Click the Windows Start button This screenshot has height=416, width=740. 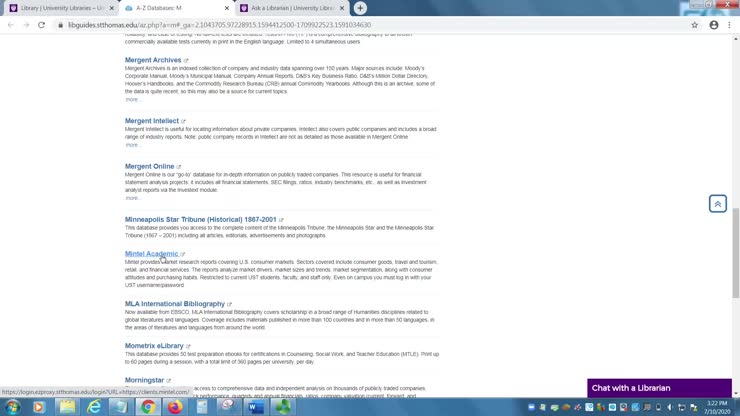[13, 407]
